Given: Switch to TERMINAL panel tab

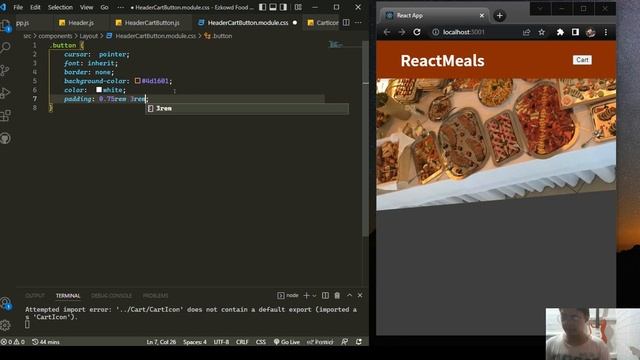Looking at the screenshot, I should [68, 296].
